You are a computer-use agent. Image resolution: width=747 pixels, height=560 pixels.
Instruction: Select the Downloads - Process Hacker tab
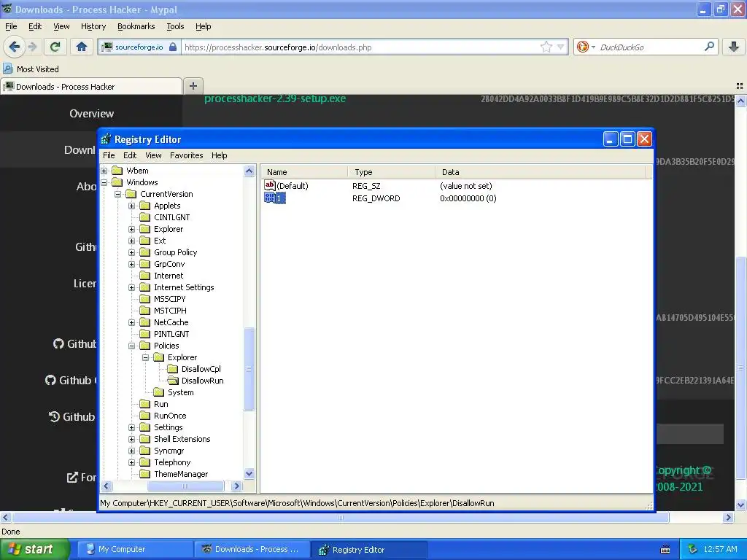tap(91, 87)
